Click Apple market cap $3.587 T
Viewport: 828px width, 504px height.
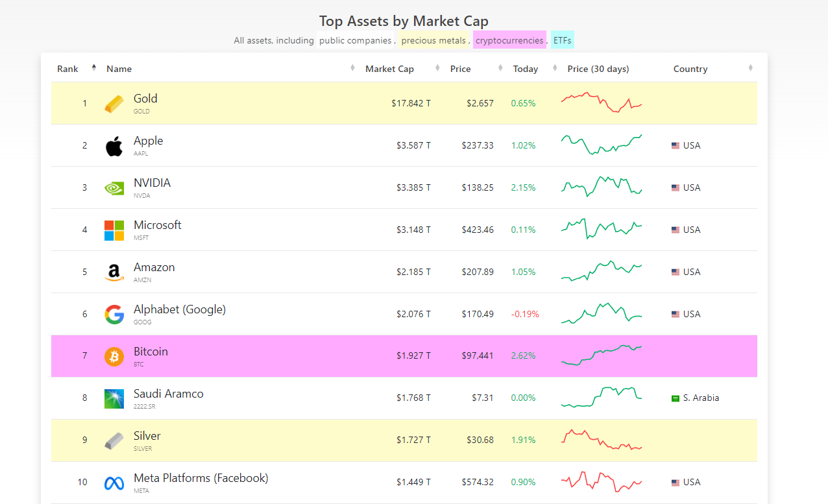(413, 145)
